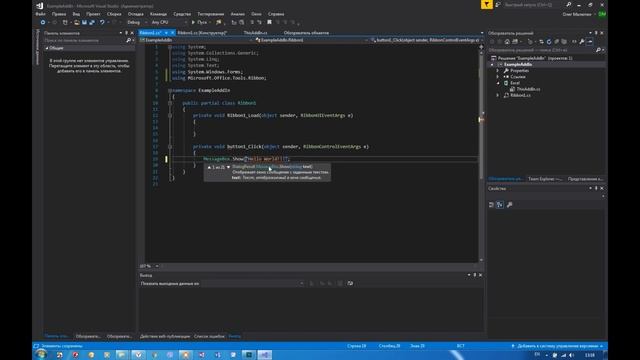Open the Any CPU platform dropdown
This screenshot has height=360, width=640.
[169, 22]
